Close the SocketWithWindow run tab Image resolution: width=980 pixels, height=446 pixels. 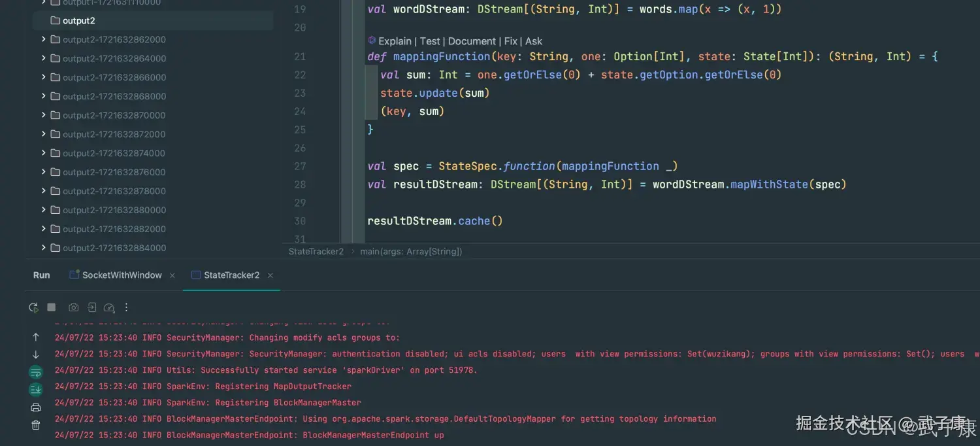pyautogui.click(x=172, y=276)
